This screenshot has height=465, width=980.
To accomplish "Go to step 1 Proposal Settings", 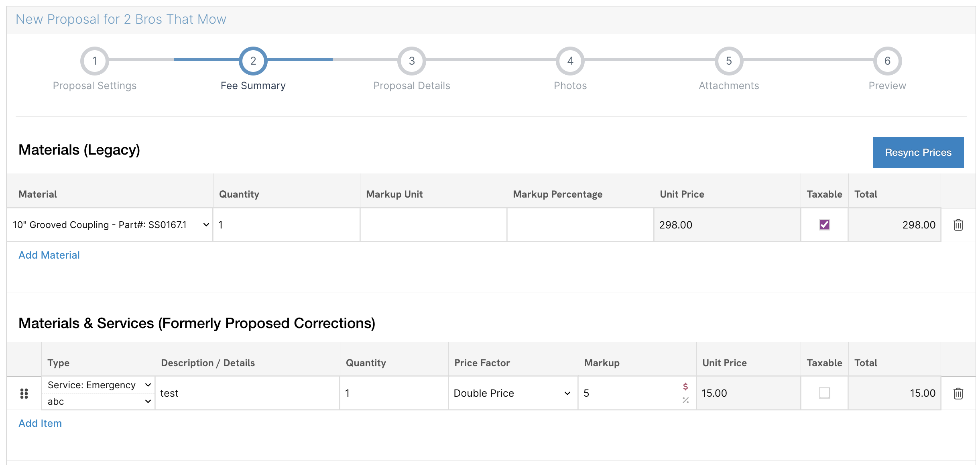I will coord(95,61).
